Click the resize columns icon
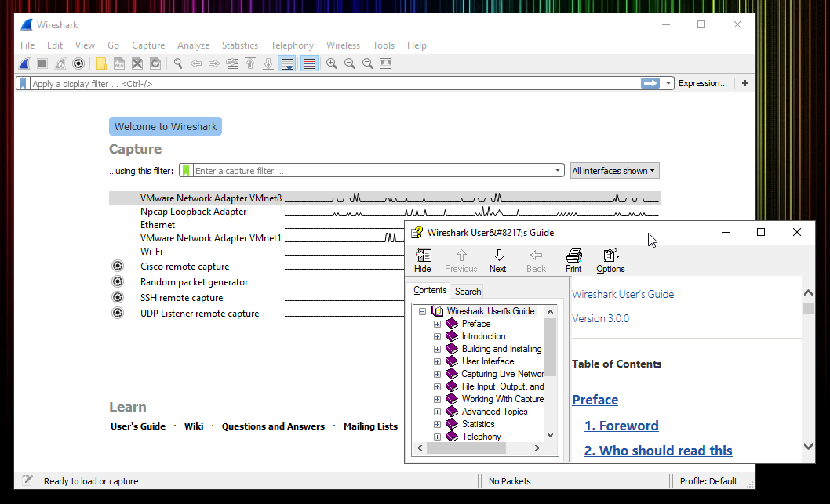This screenshot has height=504, width=830. (386, 63)
